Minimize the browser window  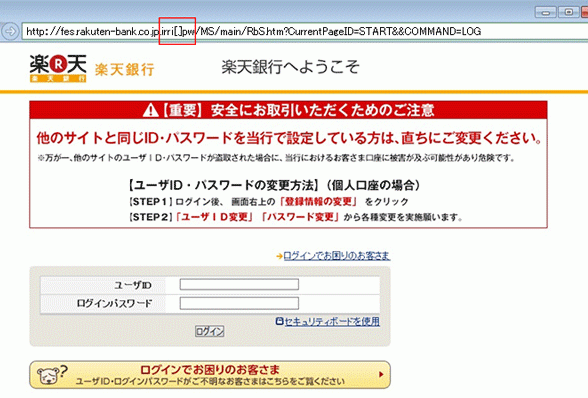[546, 12]
